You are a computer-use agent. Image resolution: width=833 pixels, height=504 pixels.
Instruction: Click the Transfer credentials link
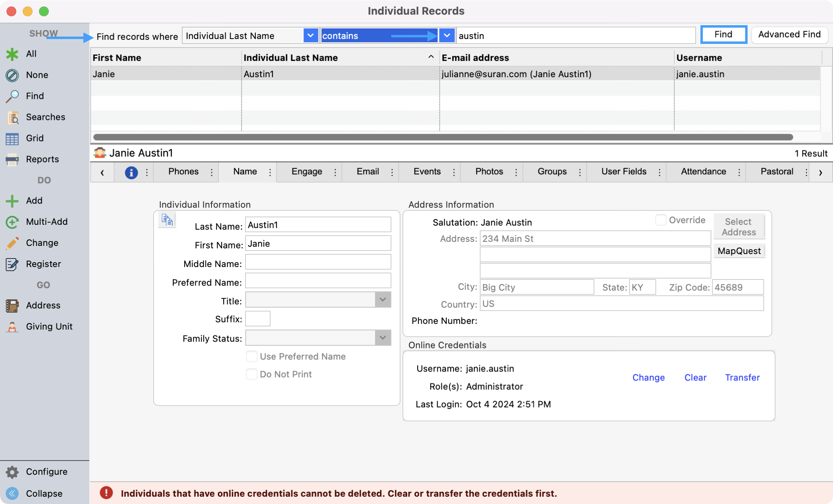coord(742,378)
